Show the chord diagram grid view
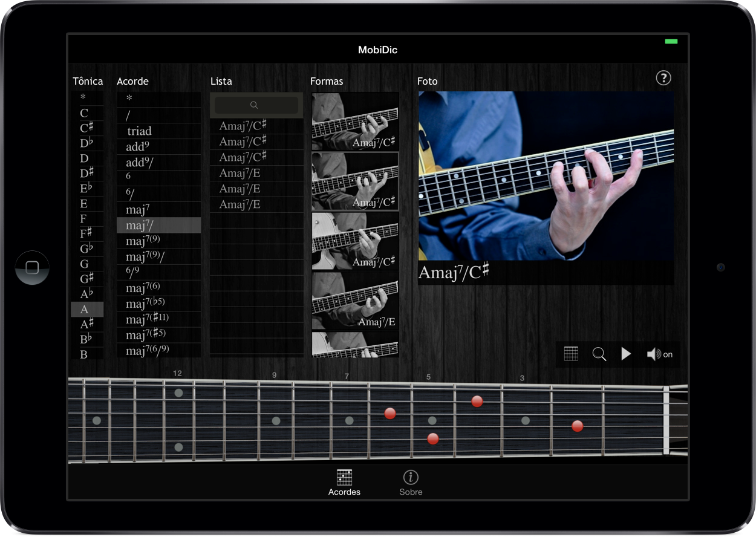Image resolution: width=756 pixels, height=537 pixels. [x=571, y=354]
